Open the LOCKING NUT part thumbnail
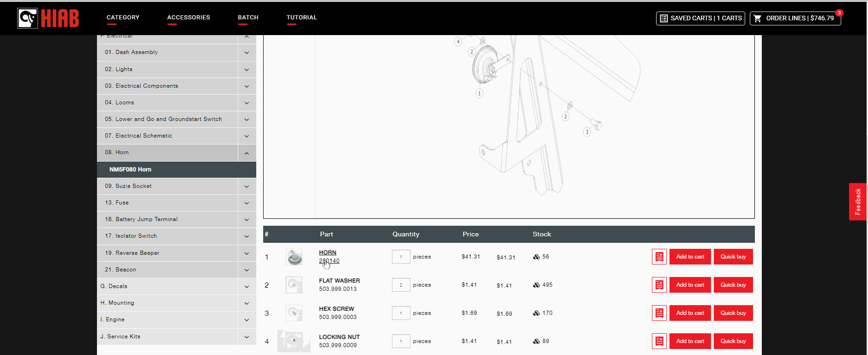Screen dimensions: 868x355 pos(294,341)
